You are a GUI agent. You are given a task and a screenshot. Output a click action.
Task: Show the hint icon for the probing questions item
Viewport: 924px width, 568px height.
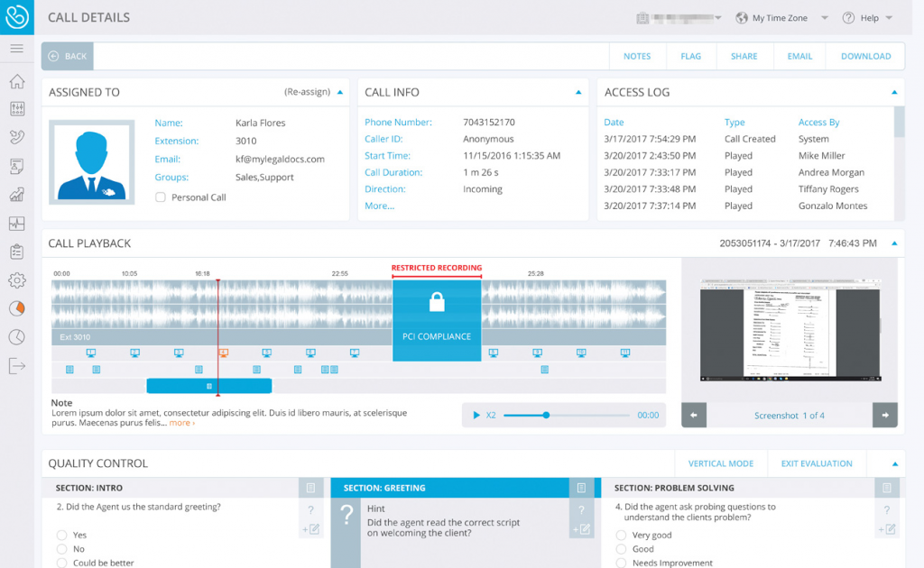point(886,510)
